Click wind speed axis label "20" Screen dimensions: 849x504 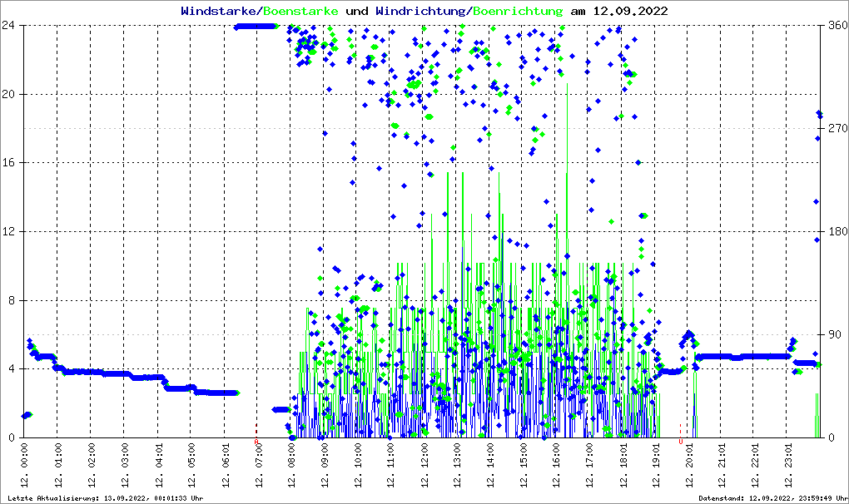click(8, 94)
